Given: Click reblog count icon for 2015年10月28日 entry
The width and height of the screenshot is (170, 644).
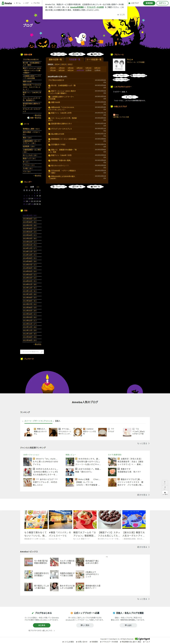Looking at the screenshot, I should (x=104, y=83).
